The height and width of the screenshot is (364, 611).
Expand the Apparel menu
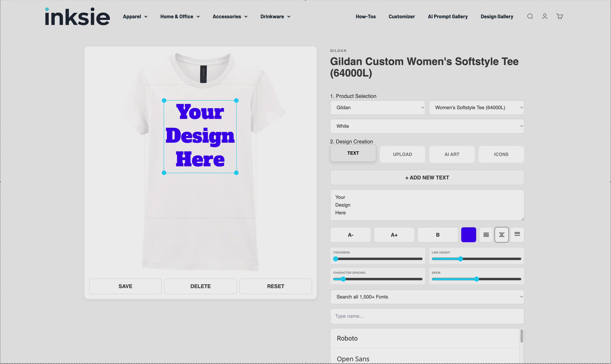(135, 17)
